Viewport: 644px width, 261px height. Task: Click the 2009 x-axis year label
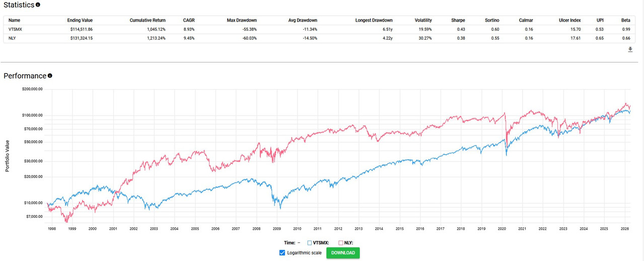click(277, 228)
